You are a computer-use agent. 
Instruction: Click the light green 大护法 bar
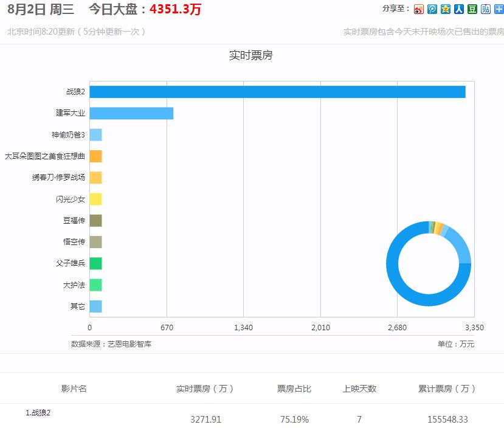click(96, 285)
